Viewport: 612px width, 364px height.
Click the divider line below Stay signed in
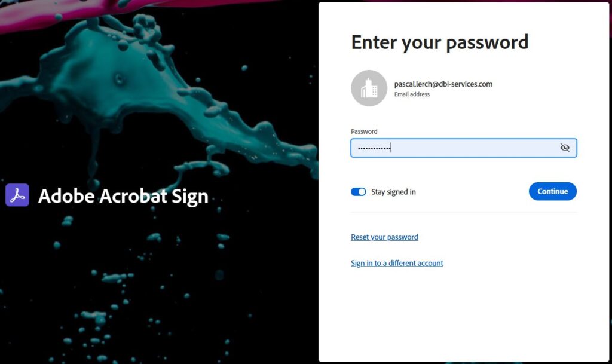(x=463, y=212)
